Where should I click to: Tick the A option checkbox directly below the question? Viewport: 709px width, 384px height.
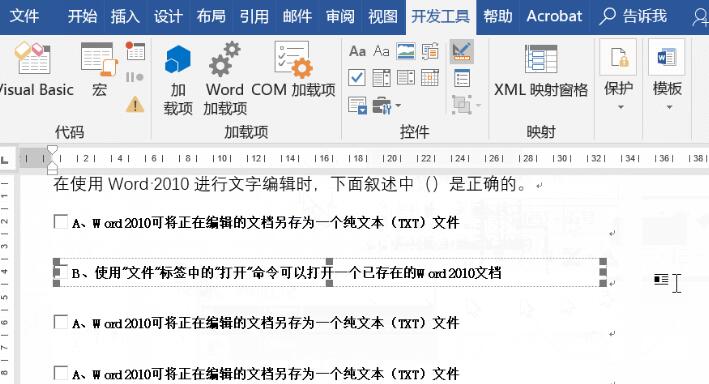tap(61, 222)
